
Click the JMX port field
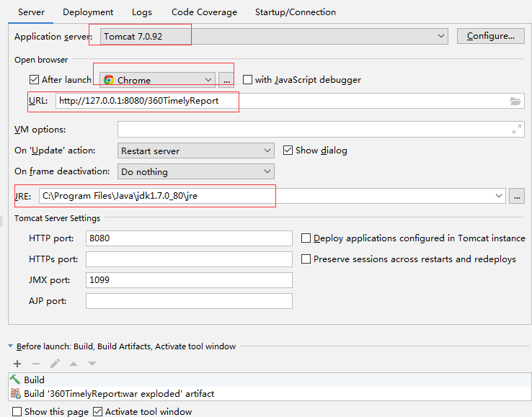click(189, 280)
